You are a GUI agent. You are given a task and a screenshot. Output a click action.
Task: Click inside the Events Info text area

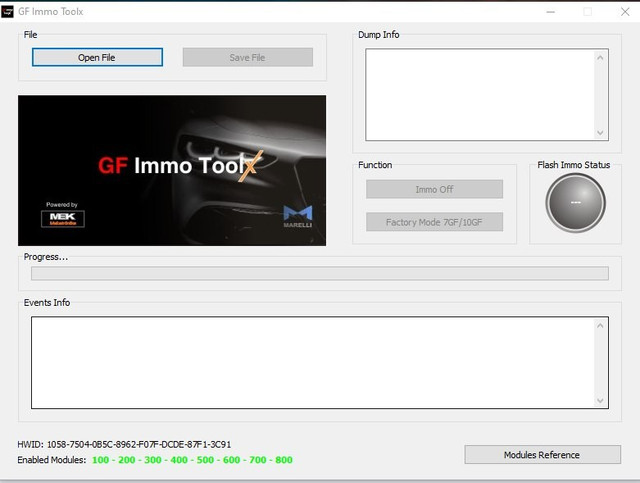pyautogui.click(x=313, y=363)
